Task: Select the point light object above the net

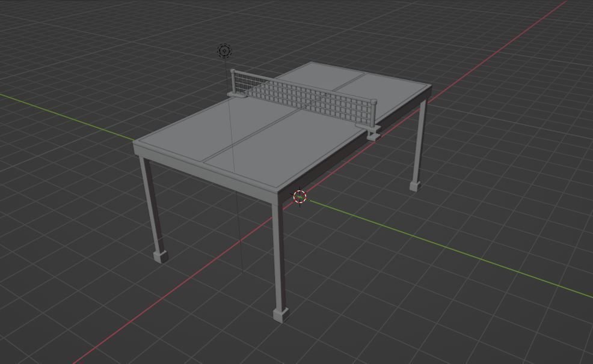Action: click(x=224, y=50)
